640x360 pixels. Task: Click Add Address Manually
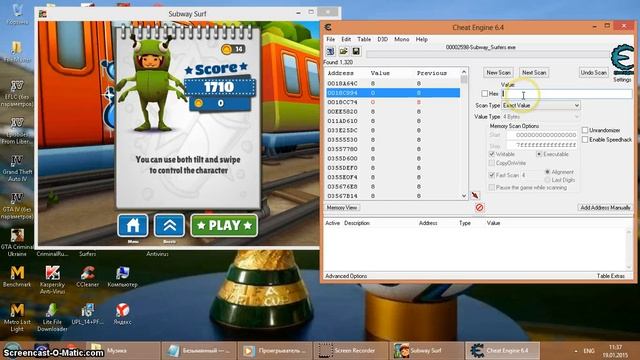(605, 208)
